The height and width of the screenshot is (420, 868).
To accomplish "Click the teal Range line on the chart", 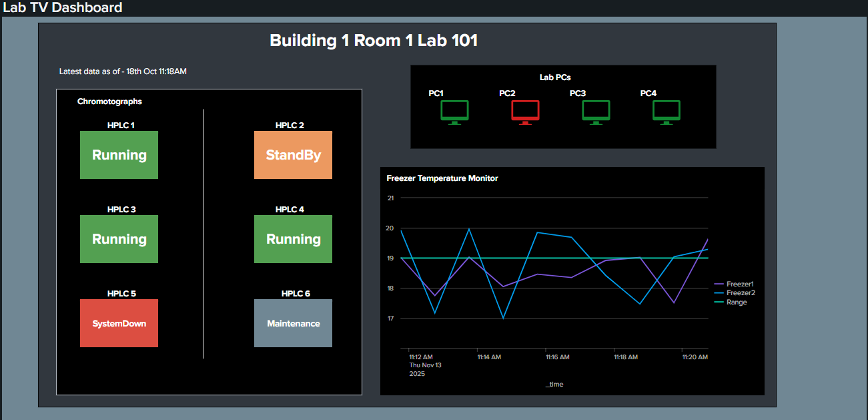I will pyautogui.click(x=554, y=256).
